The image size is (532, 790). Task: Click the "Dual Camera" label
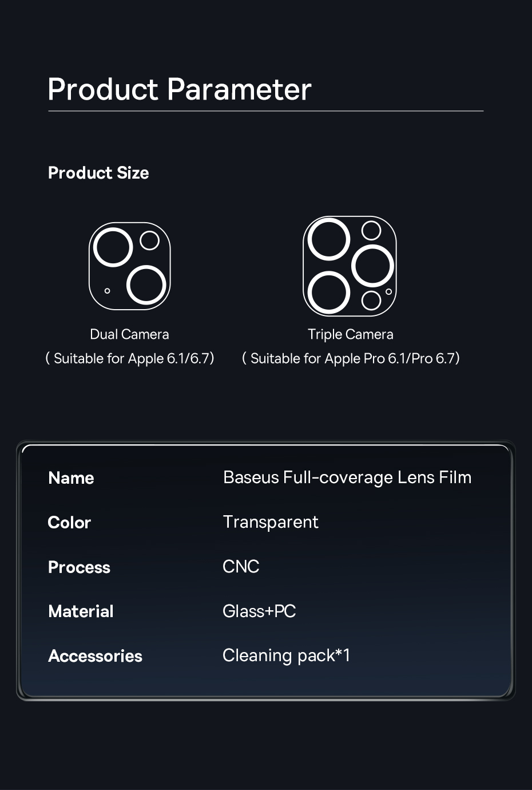[x=129, y=334]
